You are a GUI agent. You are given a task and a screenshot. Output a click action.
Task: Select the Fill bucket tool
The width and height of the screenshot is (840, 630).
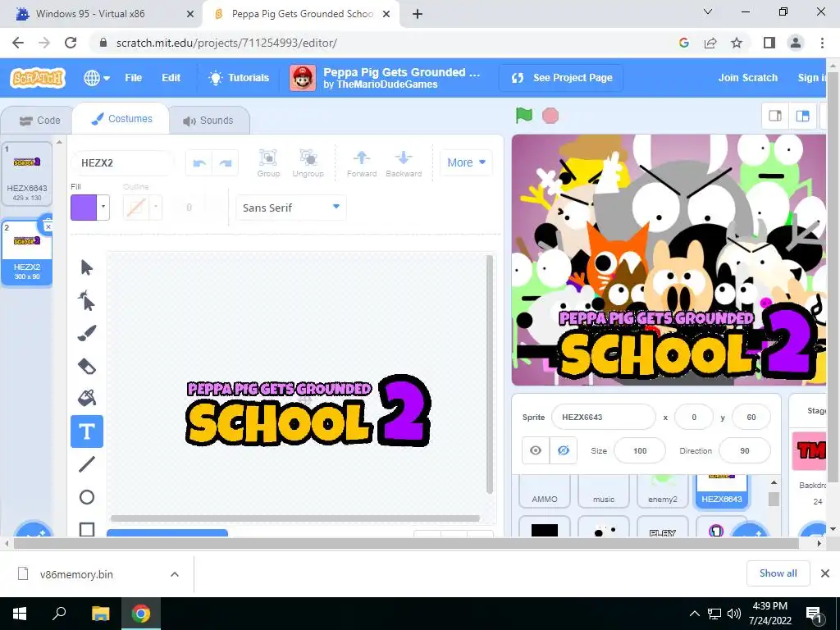[x=87, y=398]
